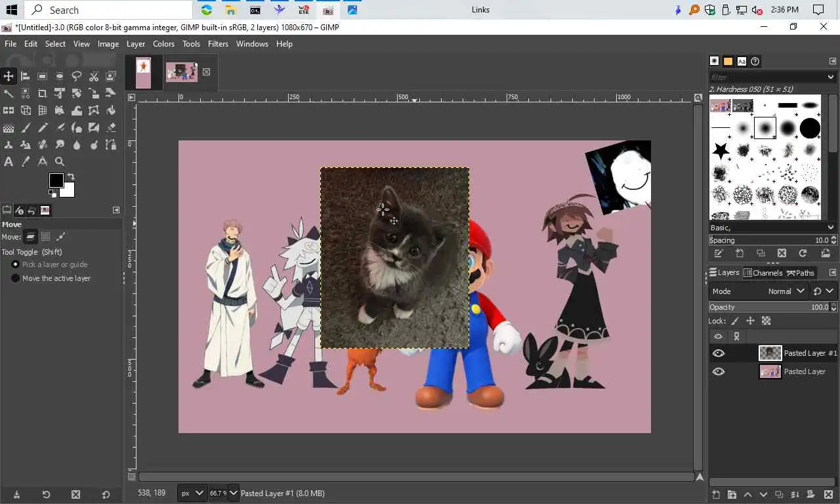
Task: Hide bottom Pasted Layer with eye icon
Action: [x=719, y=371]
